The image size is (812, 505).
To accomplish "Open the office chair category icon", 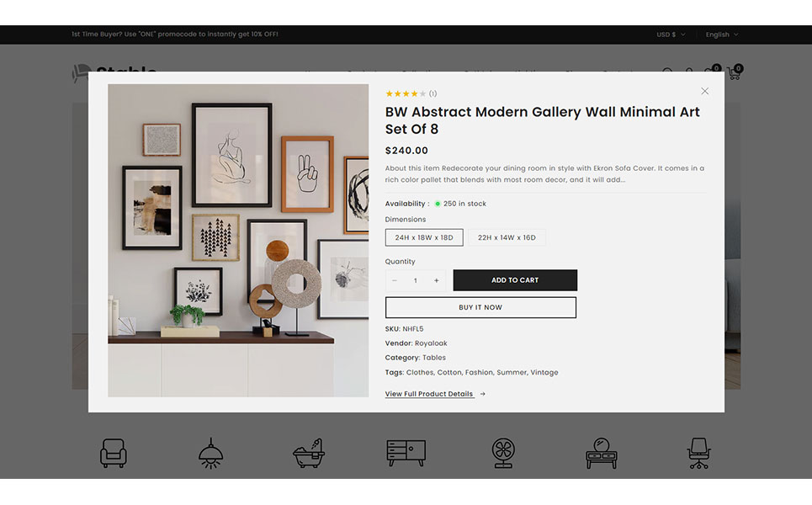I will 699,453.
